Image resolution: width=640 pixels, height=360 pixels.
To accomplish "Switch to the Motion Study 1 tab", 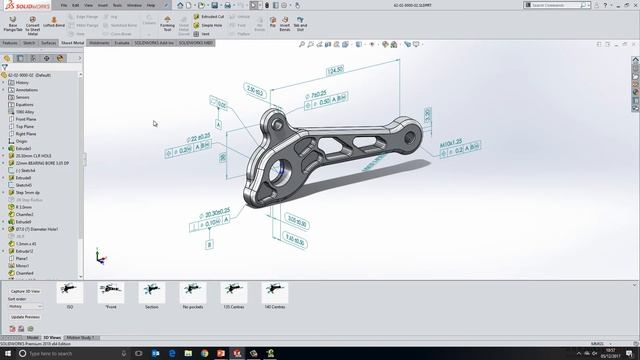I will [80, 338].
